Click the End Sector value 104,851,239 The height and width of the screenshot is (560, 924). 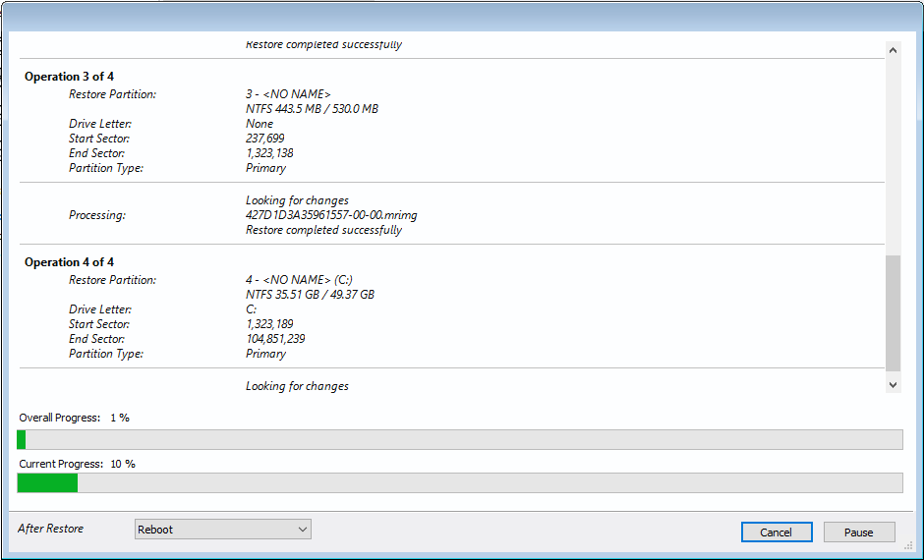pyautogui.click(x=274, y=339)
